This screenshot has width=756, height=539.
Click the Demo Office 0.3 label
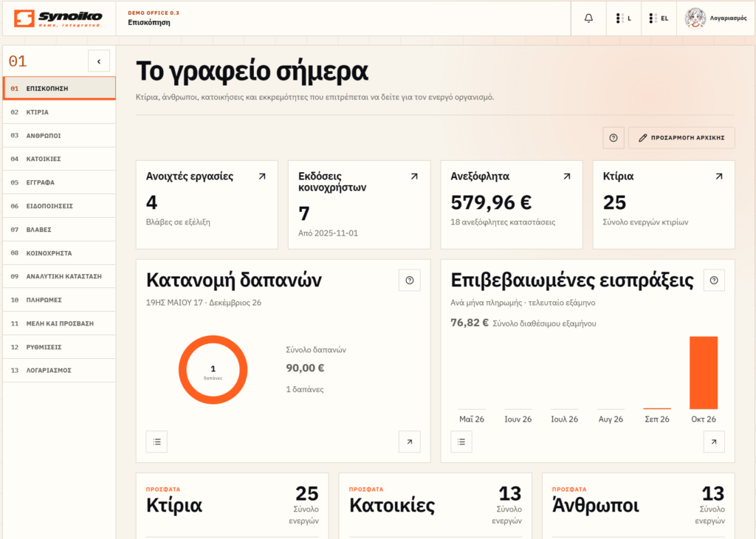coord(154,13)
